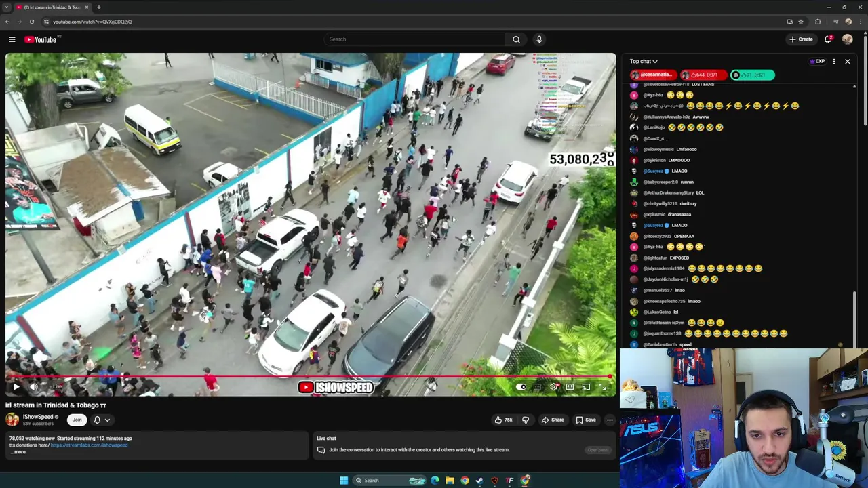
Task: Join the IShowSpeed channel membership
Action: (x=77, y=420)
